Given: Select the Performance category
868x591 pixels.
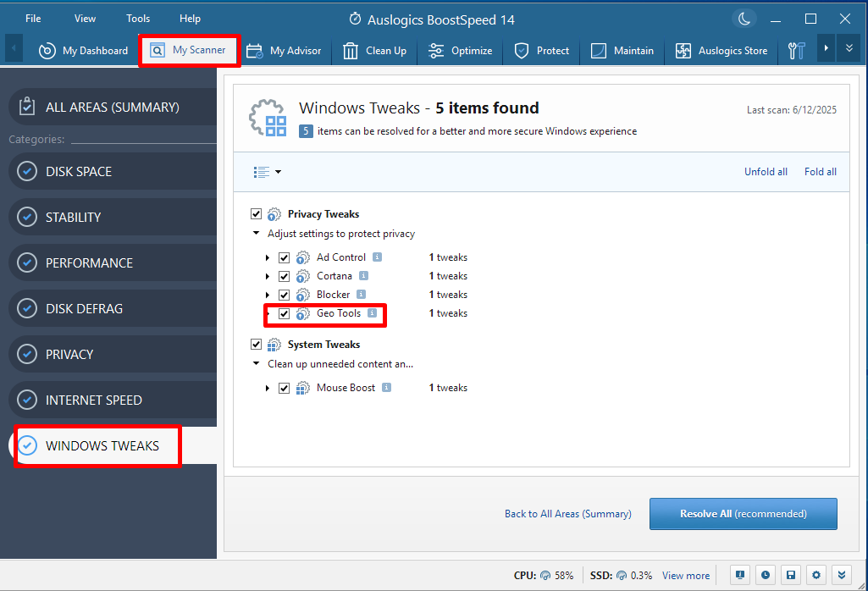Looking at the screenshot, I should coord(113,262).
